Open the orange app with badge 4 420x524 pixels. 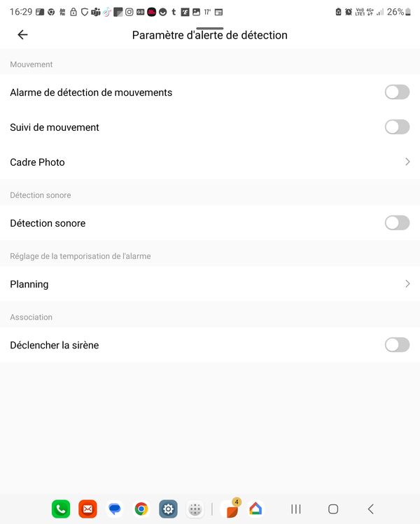click(x=232, y=509)
